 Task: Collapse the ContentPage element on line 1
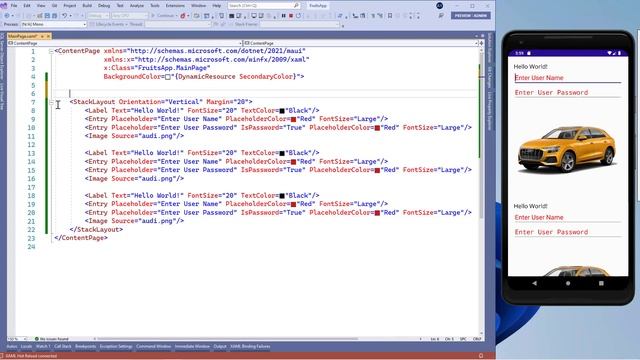51,51
